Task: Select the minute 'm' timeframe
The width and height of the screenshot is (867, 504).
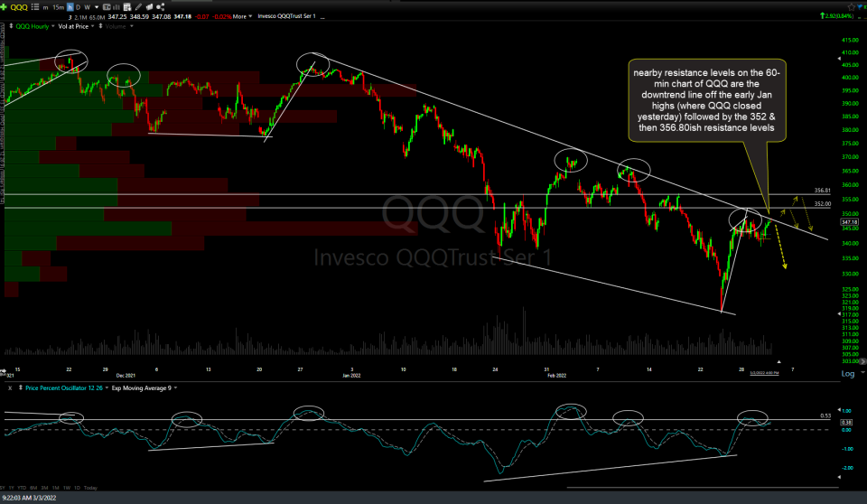Action: coord(46,7)
